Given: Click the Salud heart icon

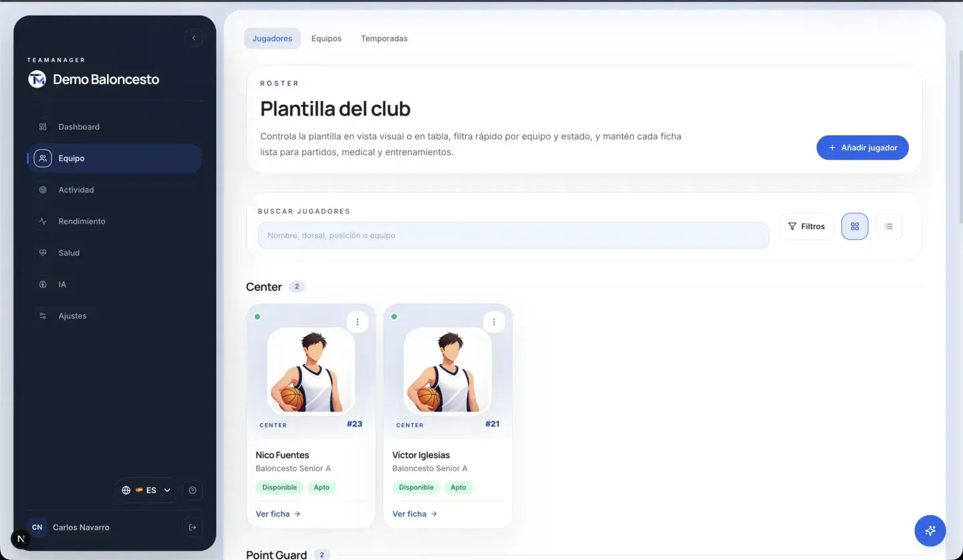Looking at the screenshot, I should coord(43,253).
